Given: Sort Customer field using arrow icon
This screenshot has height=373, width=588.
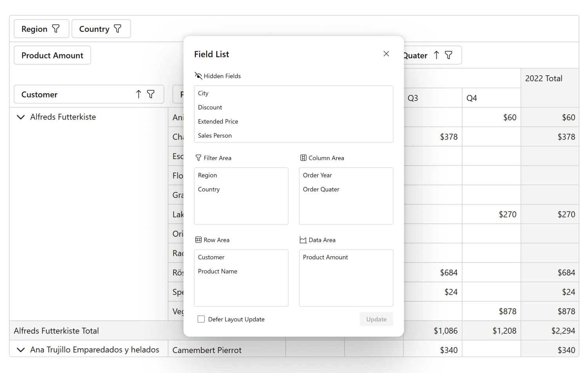Looking at the screenshot, I should (x=138, y=94).
